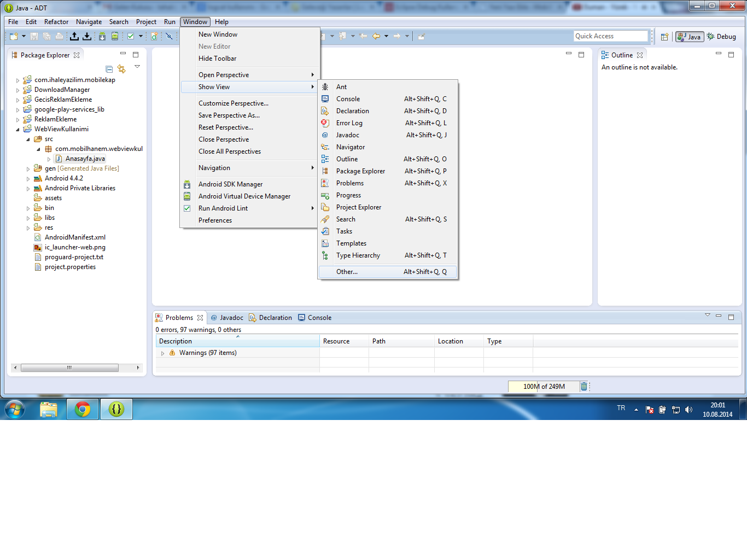Open Windows Explorer from the taskbar

coord(49,409)
